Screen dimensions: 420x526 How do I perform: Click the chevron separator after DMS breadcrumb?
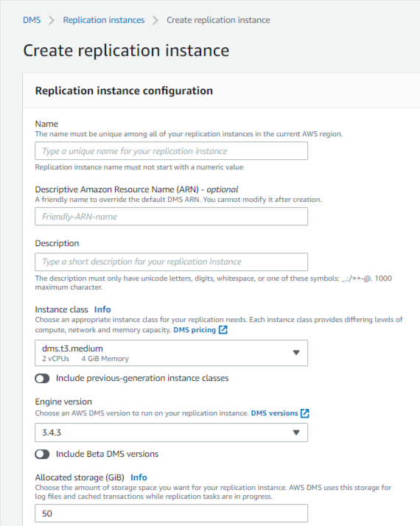[52, 20]
